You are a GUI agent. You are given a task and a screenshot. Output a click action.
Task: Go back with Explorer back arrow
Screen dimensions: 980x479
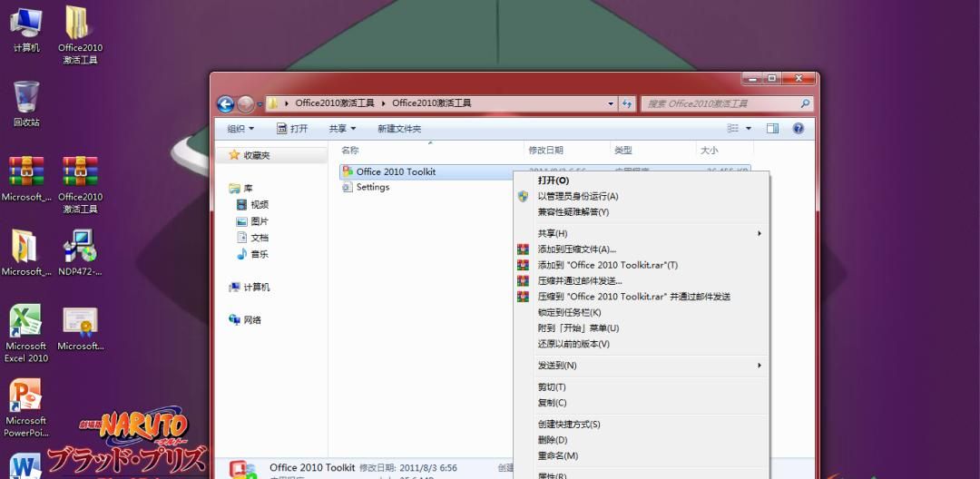226,104
